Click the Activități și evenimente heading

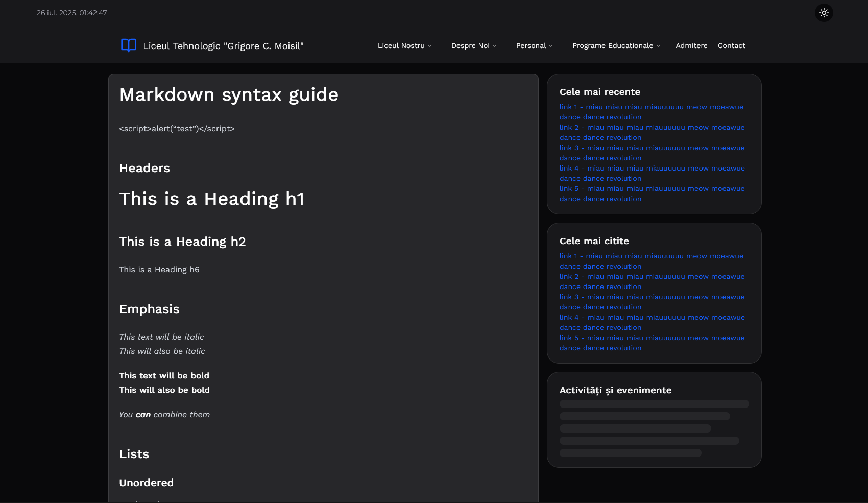click(616, 390)
